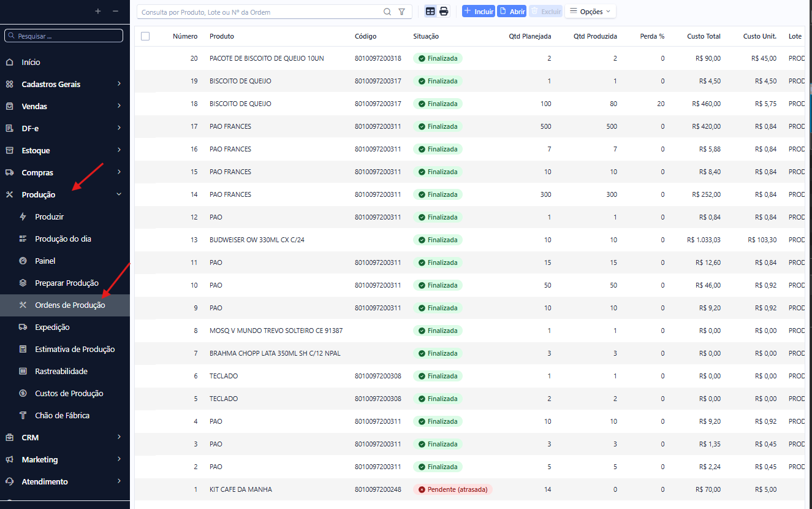Open the Opções dropdown
The height and width of the screenshot is (509, 812).
(590, 12)
